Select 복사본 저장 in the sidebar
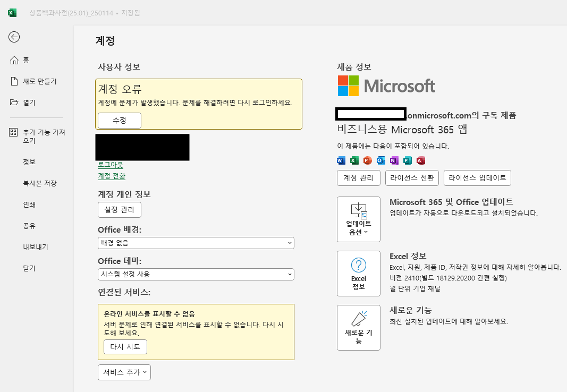Screen dimensions: 567x392 40,183
